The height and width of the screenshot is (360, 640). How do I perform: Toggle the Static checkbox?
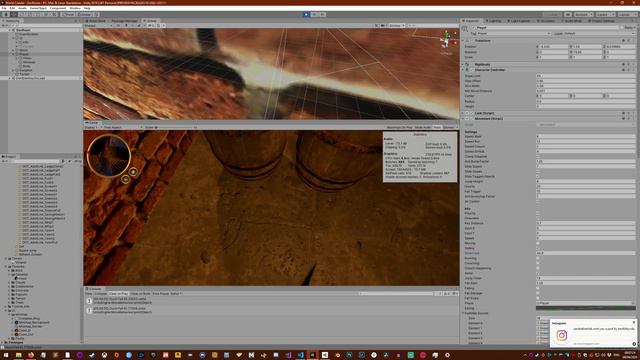(x=622, y=27)
